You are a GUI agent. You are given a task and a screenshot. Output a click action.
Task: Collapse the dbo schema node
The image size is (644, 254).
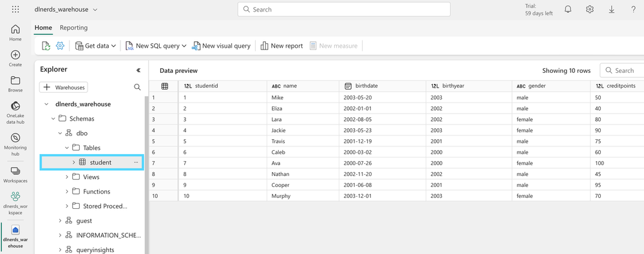[59, 133]
